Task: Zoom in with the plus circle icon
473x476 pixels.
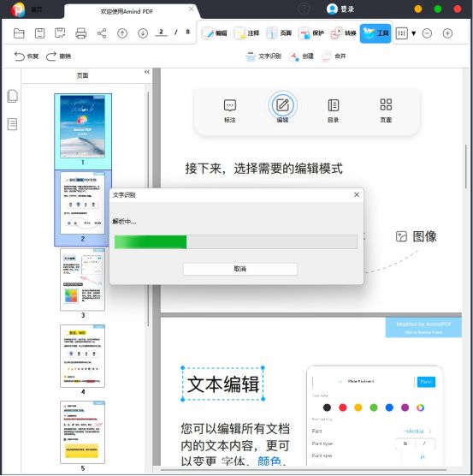Action: (x=447, y=33)
